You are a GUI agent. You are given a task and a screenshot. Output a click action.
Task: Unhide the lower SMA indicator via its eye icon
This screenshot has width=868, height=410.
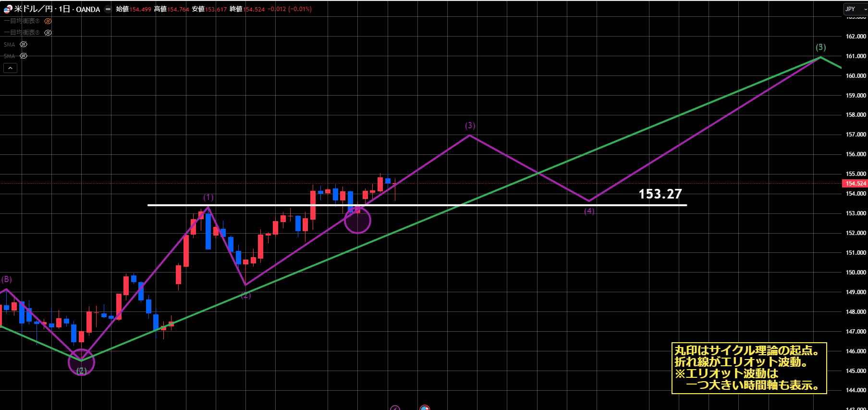24,56
